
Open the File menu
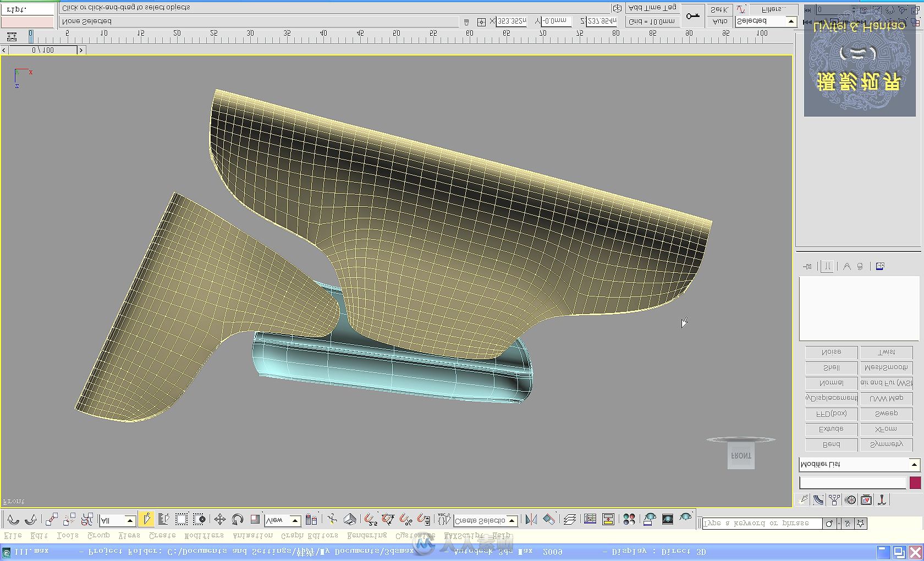[13, 536]
